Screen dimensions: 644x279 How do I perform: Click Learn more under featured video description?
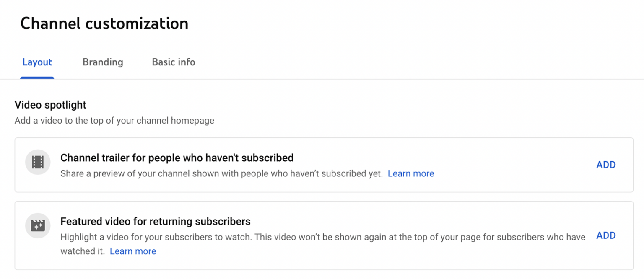(x=132, y=251)
